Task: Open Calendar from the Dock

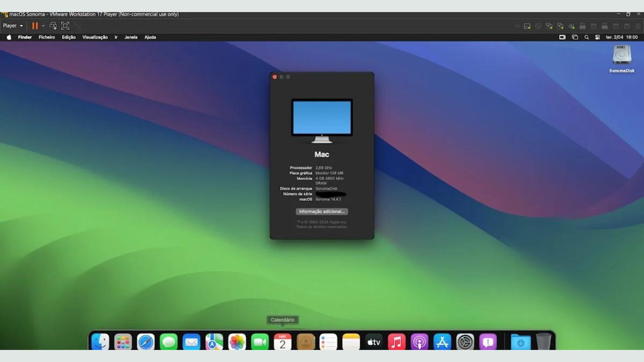Action: pos(282,342)
